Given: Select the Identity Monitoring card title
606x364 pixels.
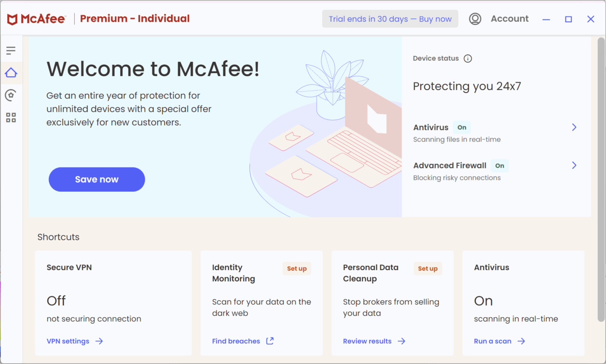Looking at the screenshot, I should (233, 273).
